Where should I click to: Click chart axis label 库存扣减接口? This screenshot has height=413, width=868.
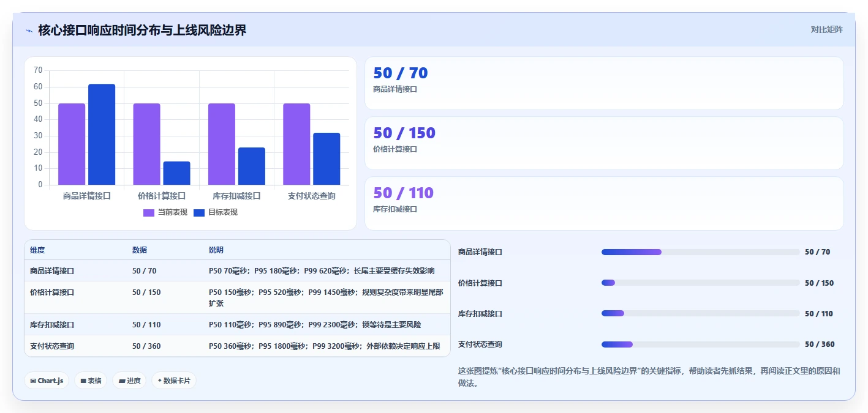pyautogui.click(x=236, y=196)
